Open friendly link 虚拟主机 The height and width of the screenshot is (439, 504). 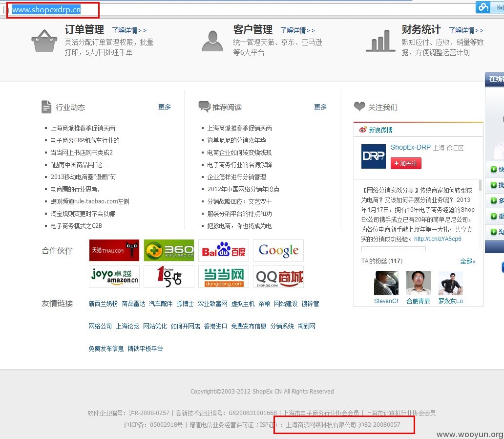pyautogui.click(x=243, y=304)
